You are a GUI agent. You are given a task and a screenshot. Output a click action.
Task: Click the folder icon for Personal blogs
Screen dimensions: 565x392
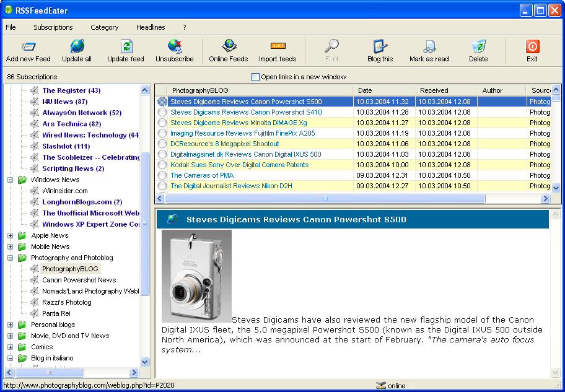pyautogui.click(x=22, y=324)
